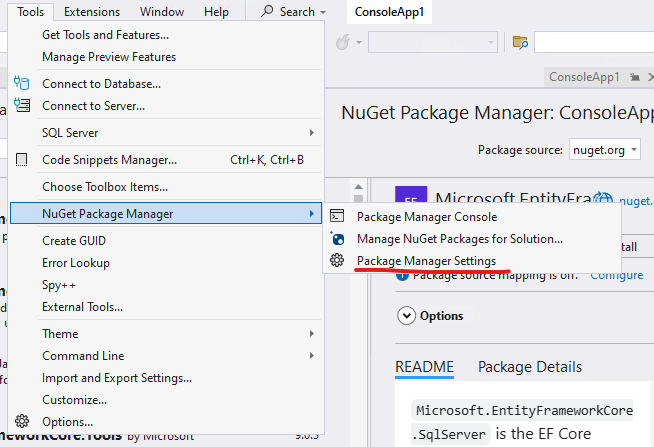Click the Configure link
The image size is (654, 447).
tap(616, 276)
